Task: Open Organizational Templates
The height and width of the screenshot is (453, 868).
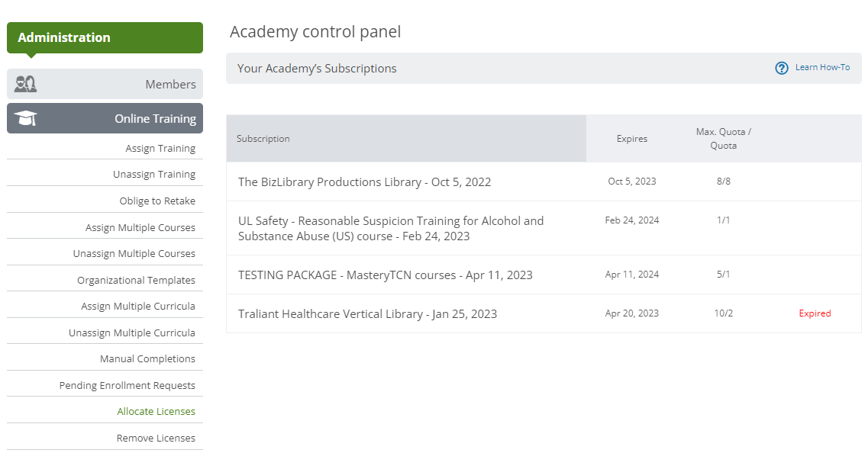Action: click(x=136, y=280)
